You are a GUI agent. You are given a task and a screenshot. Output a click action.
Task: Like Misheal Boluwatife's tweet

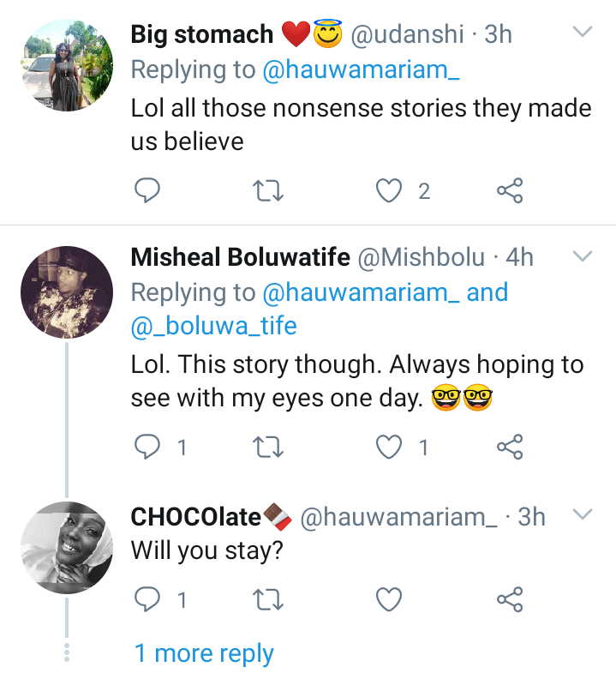click(x=391, y=447)
